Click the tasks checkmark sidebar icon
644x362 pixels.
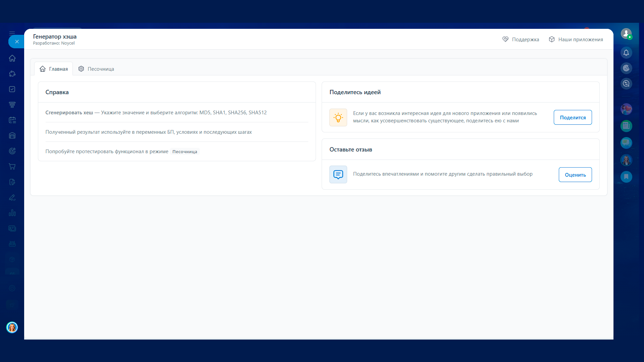pyautogui.click(x=12, y=89)
